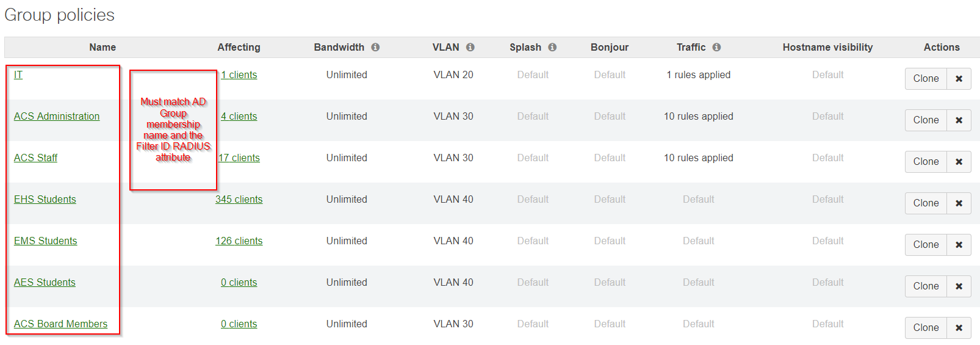Remove the AES Students policy

[x=959, y=286]
